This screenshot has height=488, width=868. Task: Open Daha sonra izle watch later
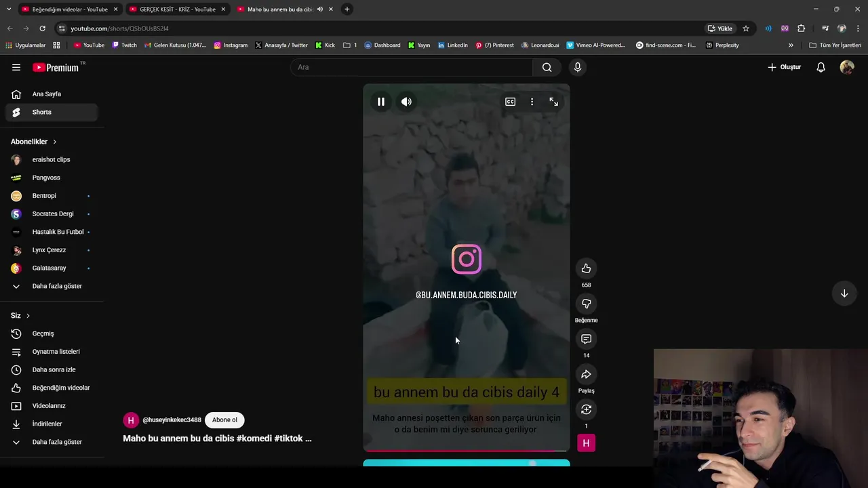click(52, 369)
